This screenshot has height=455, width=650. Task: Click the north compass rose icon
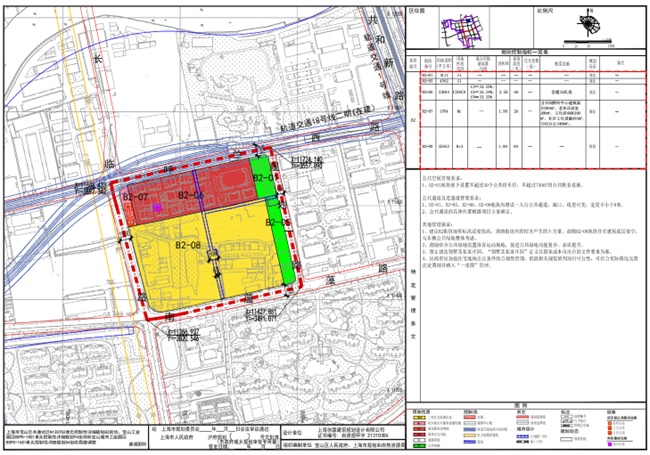pyautogui.click(x=589, y=25)
